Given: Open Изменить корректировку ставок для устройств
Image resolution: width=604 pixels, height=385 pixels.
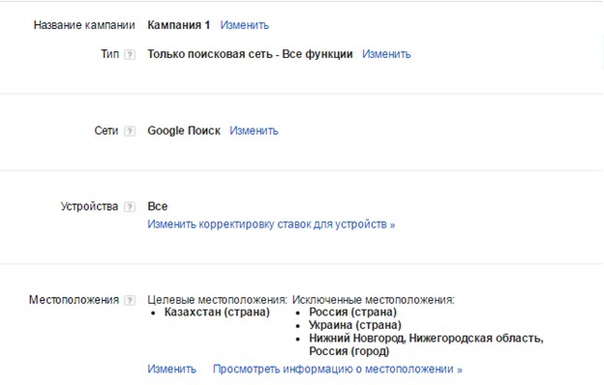Looking at the screenshot, I should [271, 224].
